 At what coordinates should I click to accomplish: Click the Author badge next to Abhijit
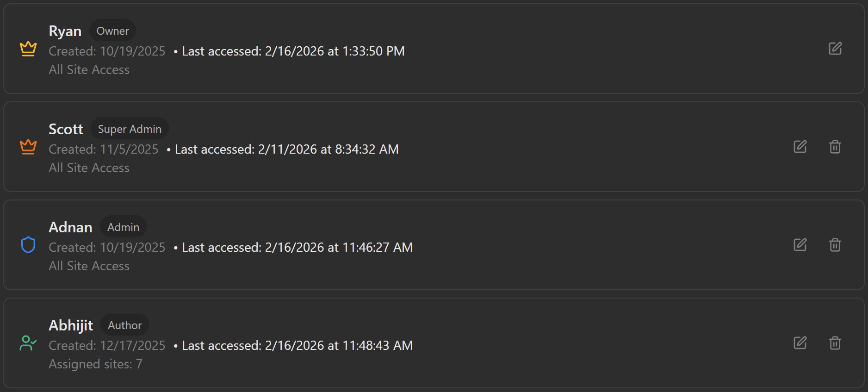coord(124,325)
